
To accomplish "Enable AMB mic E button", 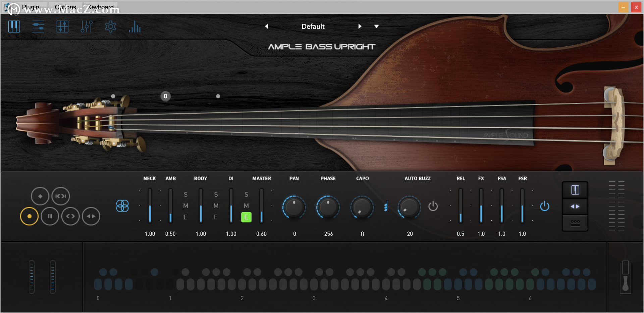I will 185,217.
